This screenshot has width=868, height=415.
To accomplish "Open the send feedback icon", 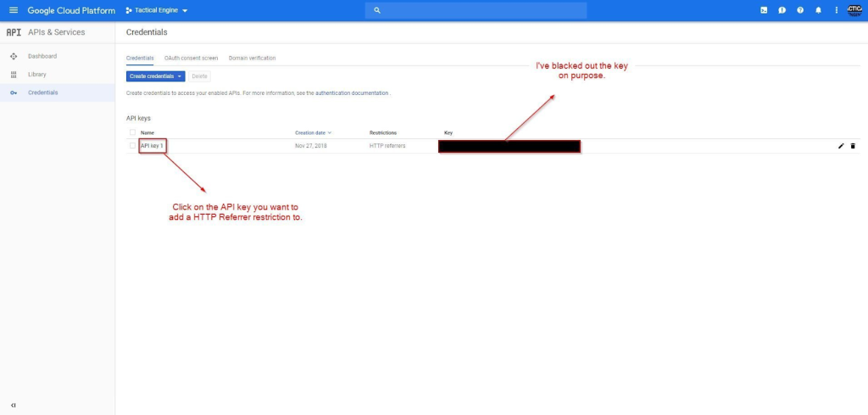I will 782,10.
